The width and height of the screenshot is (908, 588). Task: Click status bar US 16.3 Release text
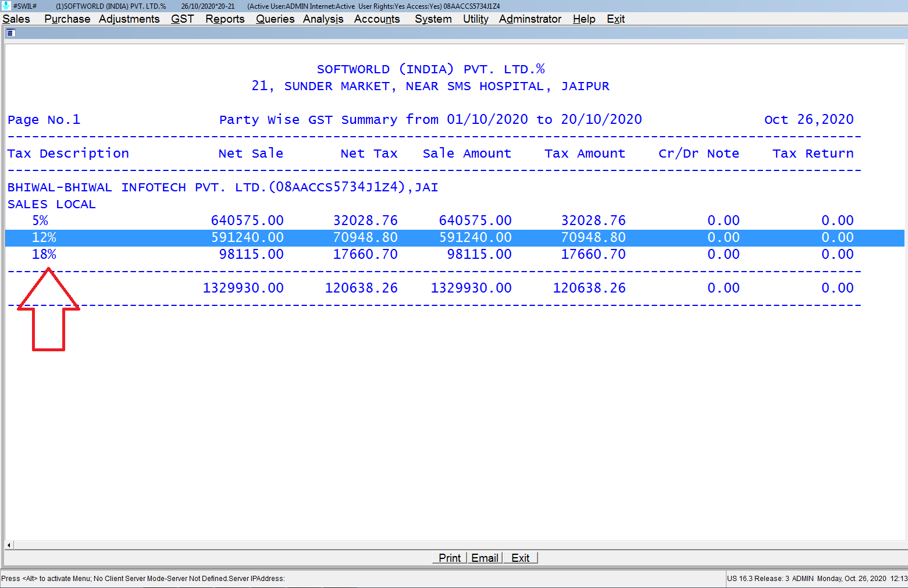pyautogui.click(x=759, y=578)
